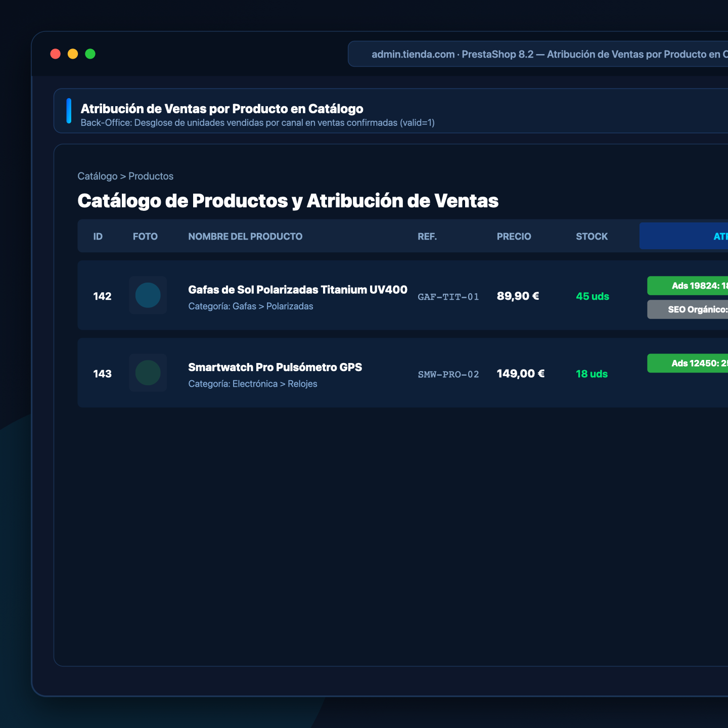
Task: Open product Smartwatch Pro Pulsómetro GPS
Action: 275,367
